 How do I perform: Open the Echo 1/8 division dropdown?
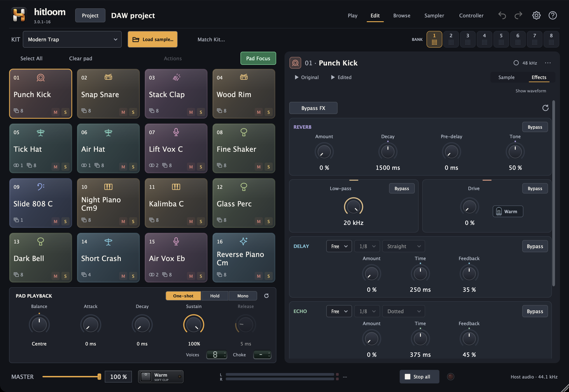pos(367,311)
